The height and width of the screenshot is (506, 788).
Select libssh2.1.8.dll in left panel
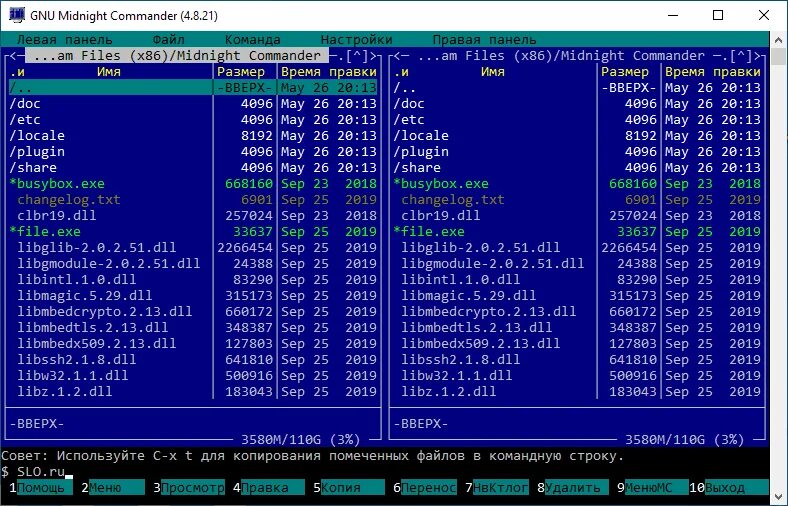point(193,360)
